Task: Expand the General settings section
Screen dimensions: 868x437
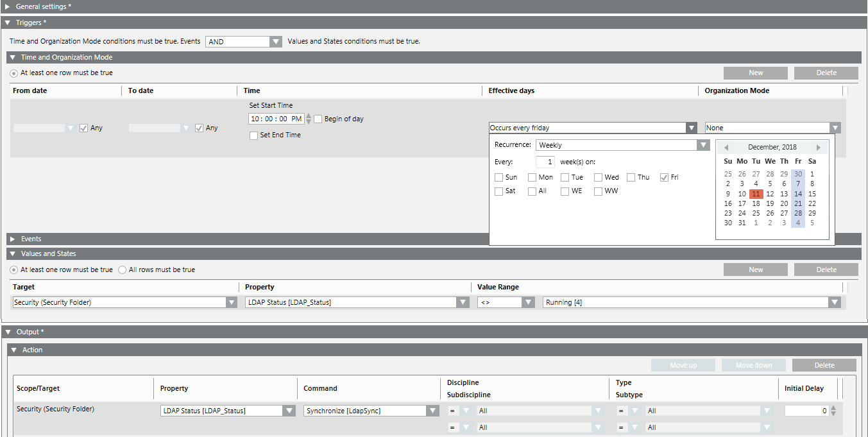Action: (x=8, y=6)
